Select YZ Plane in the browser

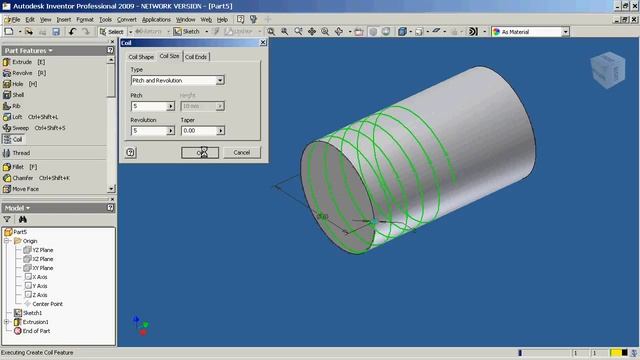click(38, 250)
